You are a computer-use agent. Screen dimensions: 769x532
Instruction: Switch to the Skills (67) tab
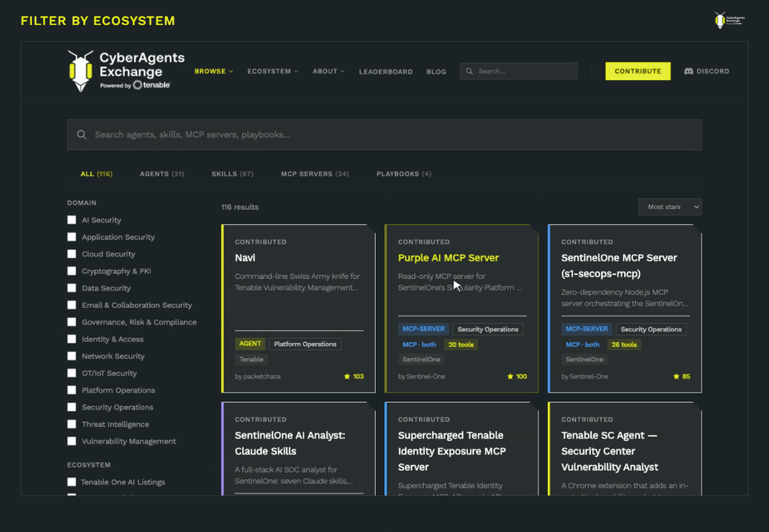232,174
